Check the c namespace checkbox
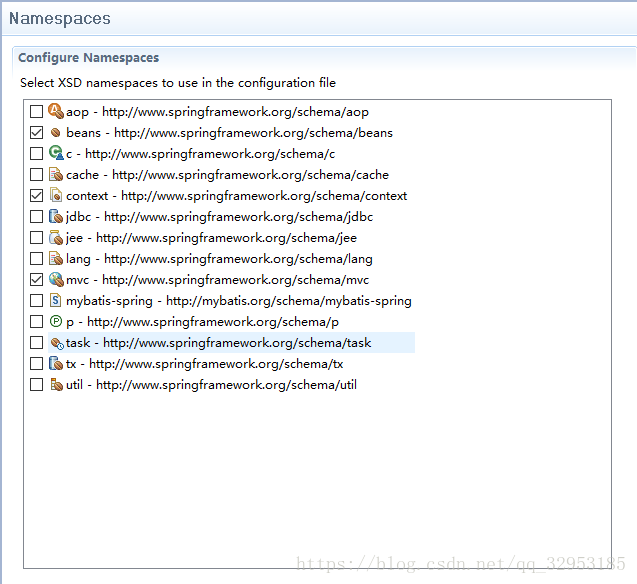637x584 pixels. (x=37, y=154)
